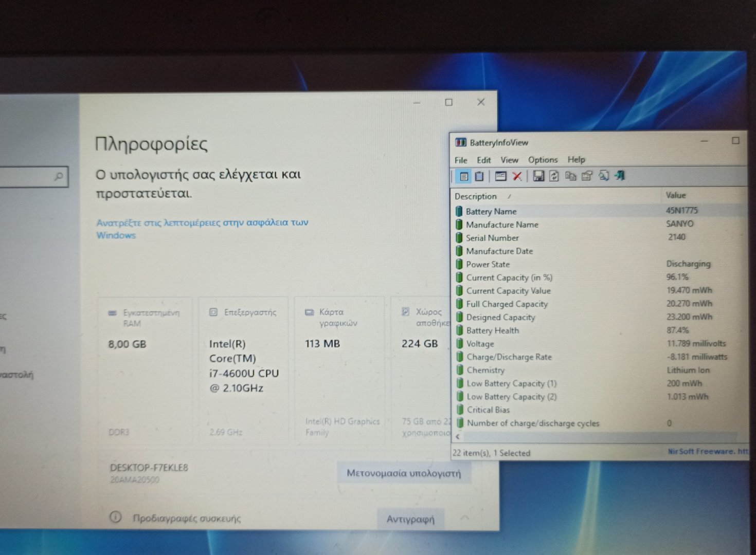Maximize the Settings Πληροφορίες window
This screenshot has height=555, width=756.
click(448, 102)
